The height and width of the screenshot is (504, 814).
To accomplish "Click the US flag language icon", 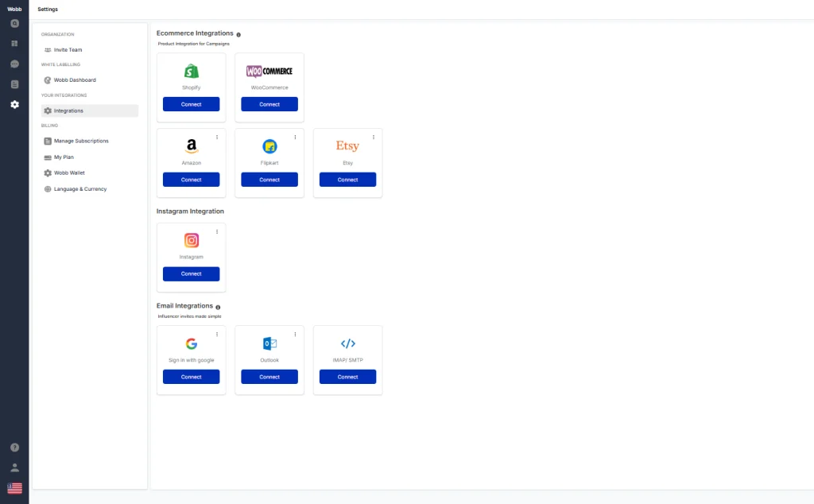I will [x=14, y=488].
